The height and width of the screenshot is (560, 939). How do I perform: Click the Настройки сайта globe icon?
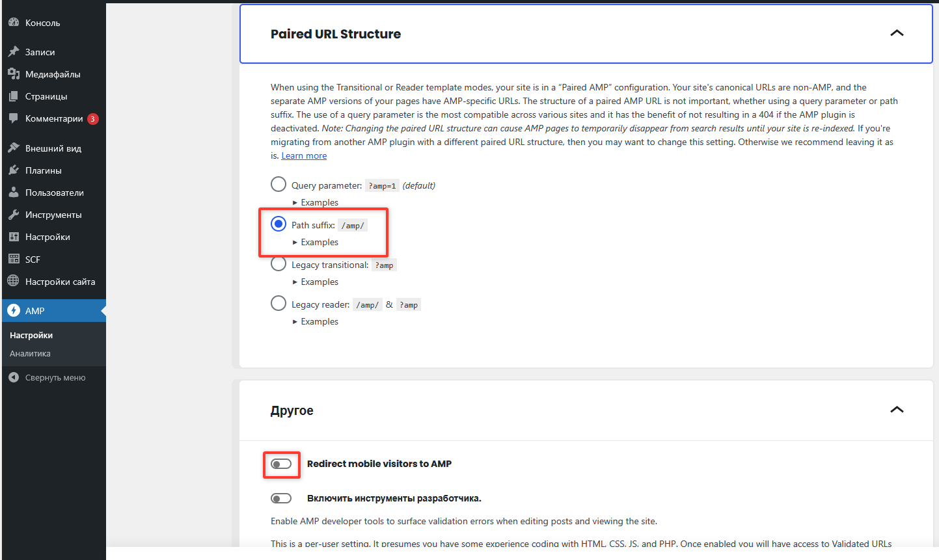point(14,281)
